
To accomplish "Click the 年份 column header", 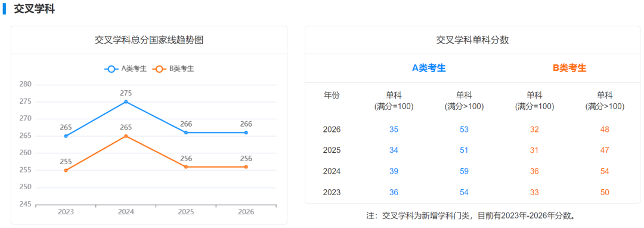I will pos(332,95).
